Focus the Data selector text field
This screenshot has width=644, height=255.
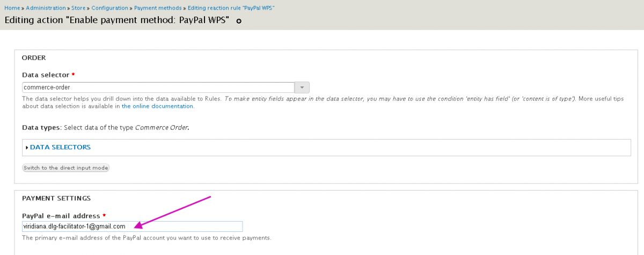pos(158,87)
